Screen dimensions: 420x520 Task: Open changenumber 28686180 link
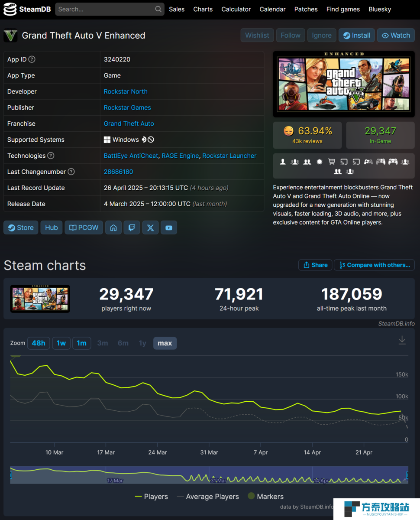[x=118, y=172]
